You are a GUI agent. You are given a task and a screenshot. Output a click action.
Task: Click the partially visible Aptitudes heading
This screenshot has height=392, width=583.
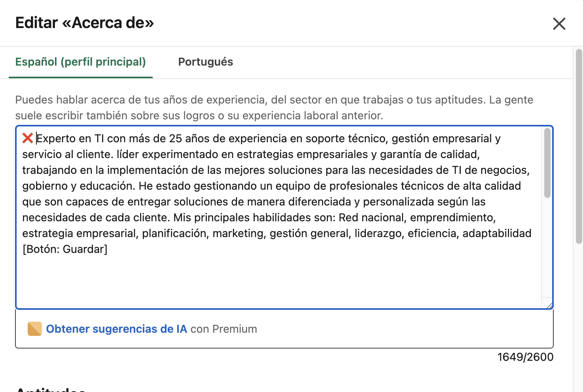[51, 389]
